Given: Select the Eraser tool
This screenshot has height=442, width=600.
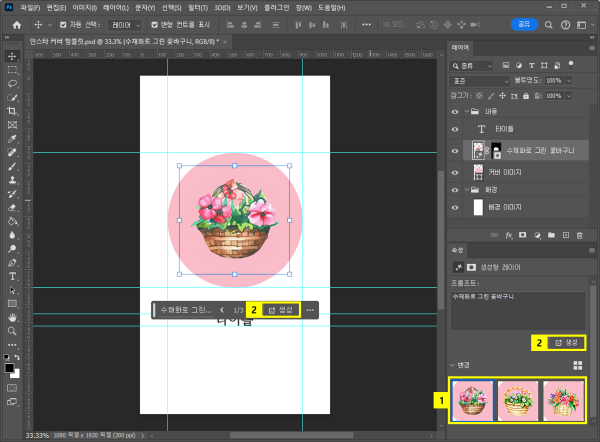Looking at the screenshot, I should pyautogui.click(x=12, y=208).
